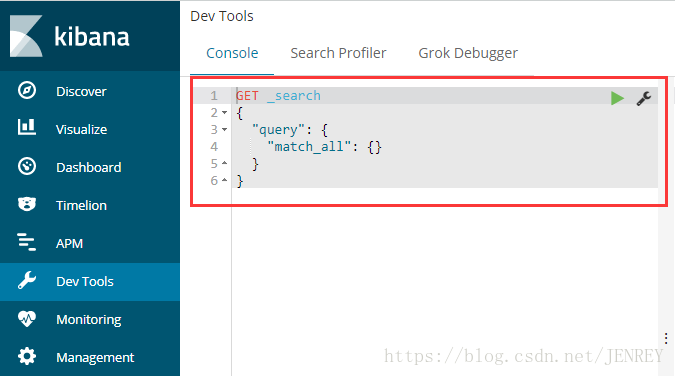Select Dashboard label in sidebar
Viewport: 675px width, 376px height.
click(x=89, y=167)
